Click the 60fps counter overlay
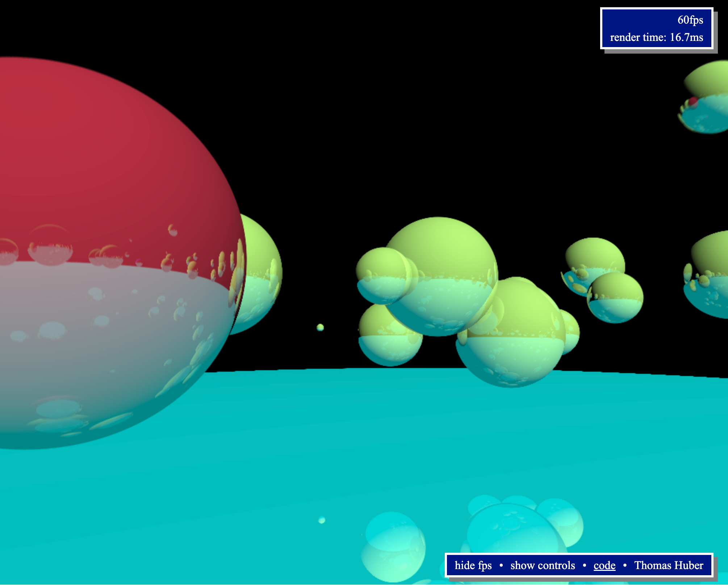The width and height of the screenshot is (728, 585). pyautogui.click(x=689, y=21)
